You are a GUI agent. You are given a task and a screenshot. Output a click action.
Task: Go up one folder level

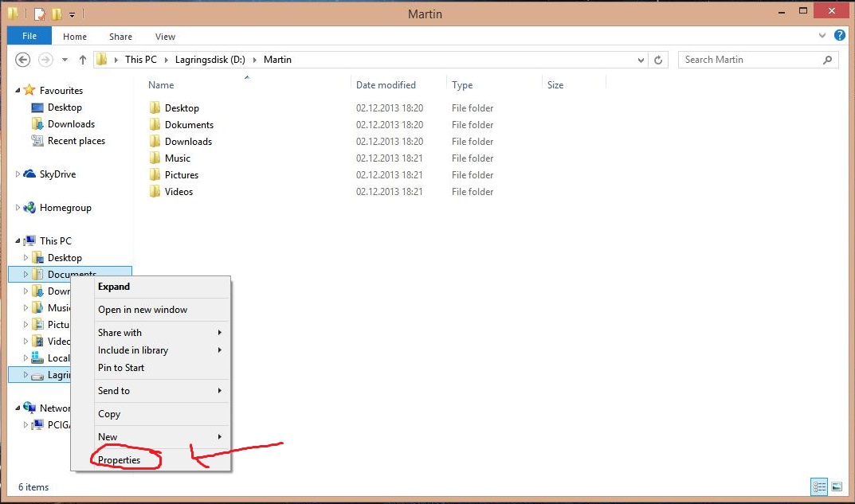pos(82,60)
